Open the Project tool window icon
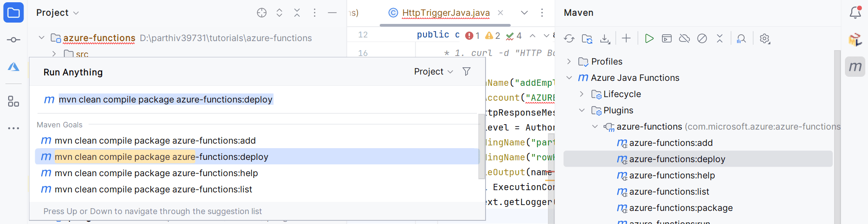This screenshot has width=868, height=224. point(14,13)
